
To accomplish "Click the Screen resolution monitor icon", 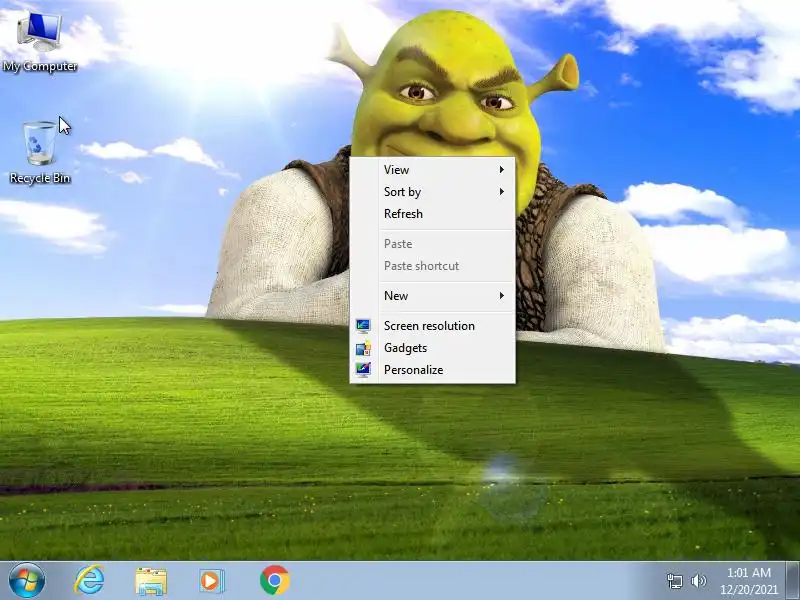I will [363, 326].
